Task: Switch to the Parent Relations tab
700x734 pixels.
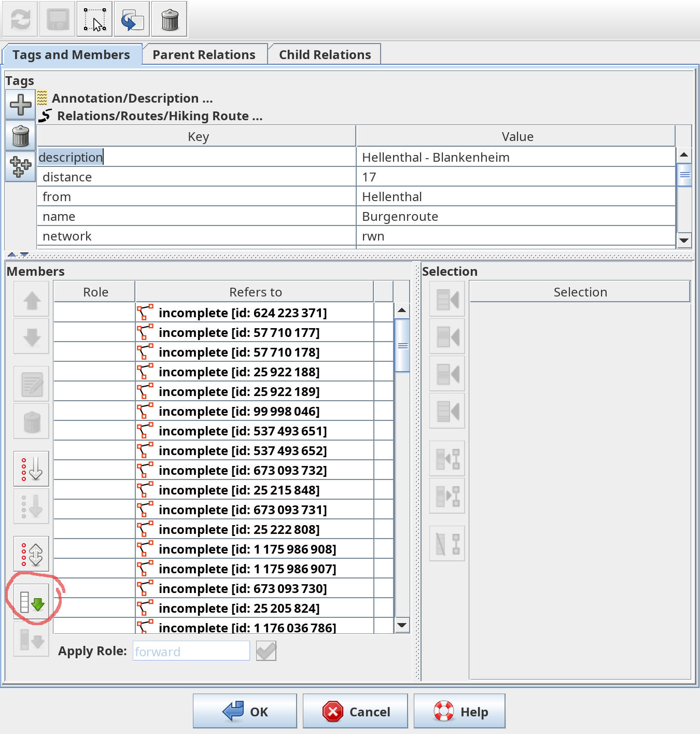Action: click(x=204, y=55)
